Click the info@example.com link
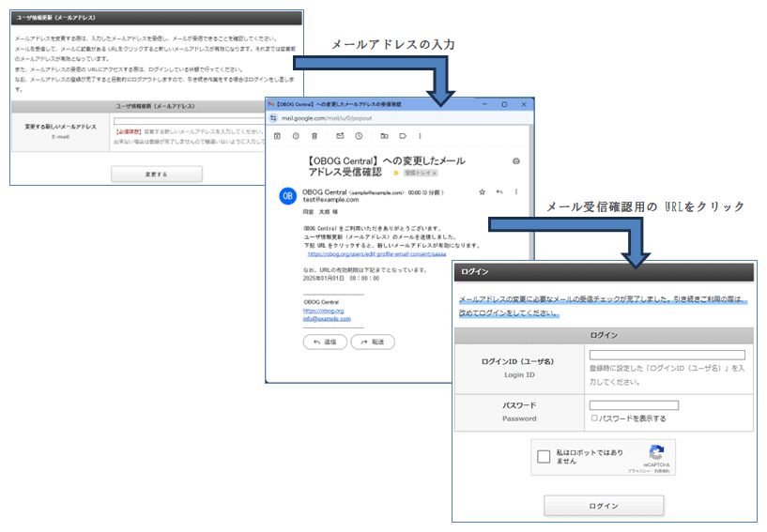Image resolution: width=767 pixels, height=532 pixels. (x=327, y=319)
